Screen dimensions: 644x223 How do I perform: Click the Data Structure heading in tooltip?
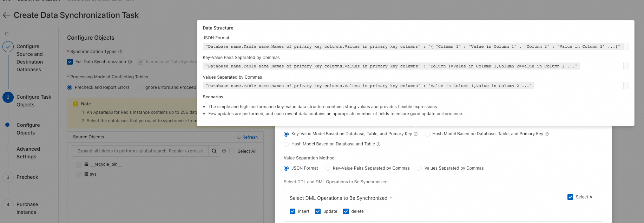coord(218,28)
